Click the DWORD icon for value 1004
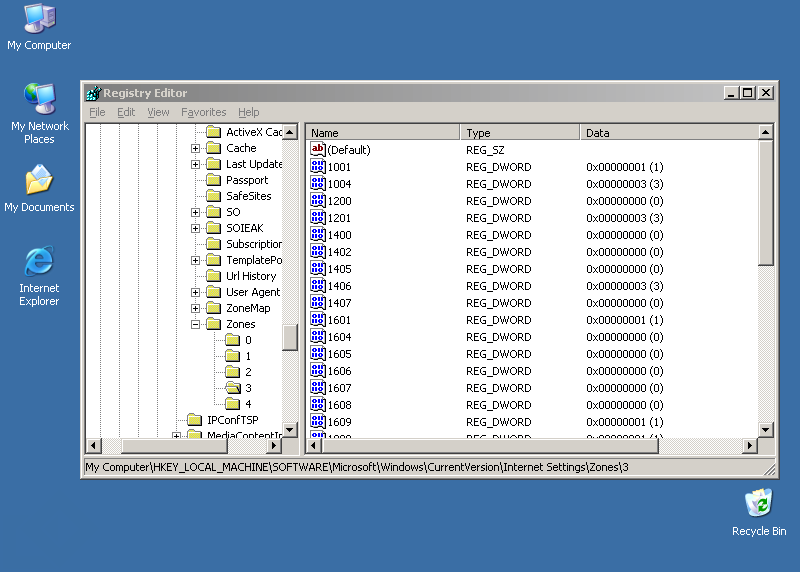This screenshot has height=572, width=800. [317, 184]
